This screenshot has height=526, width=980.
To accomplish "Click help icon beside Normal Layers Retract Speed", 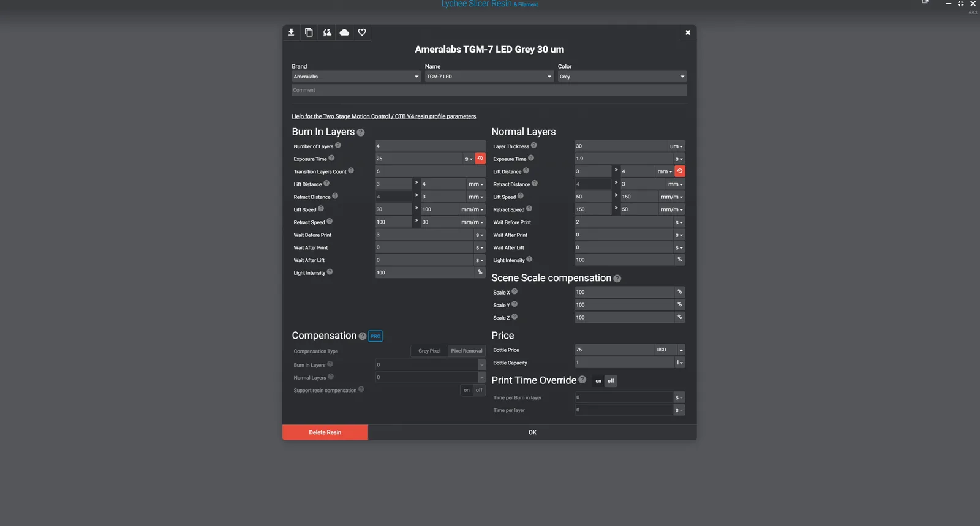I will coord(529,209).
